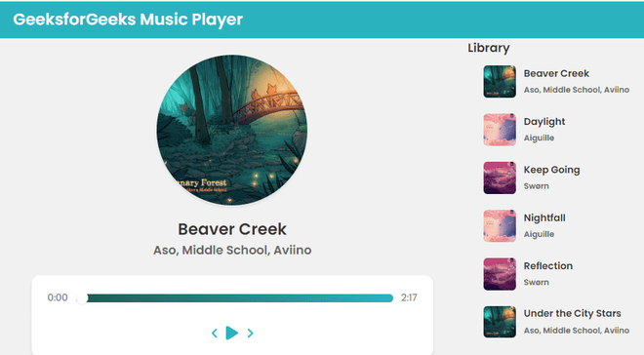This screenshot has height=355, width=644.
Task: Skip to previous track arrow
Action: [214, 334]
